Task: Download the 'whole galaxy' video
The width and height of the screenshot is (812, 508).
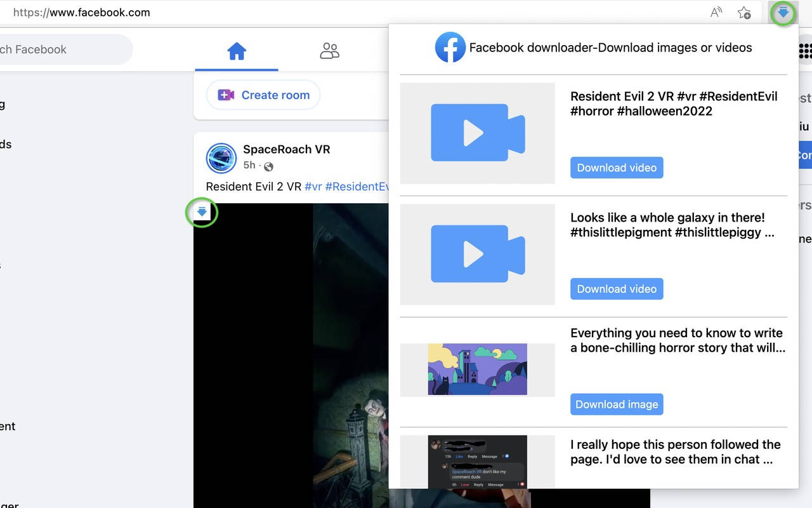Action: click(617, 289)
